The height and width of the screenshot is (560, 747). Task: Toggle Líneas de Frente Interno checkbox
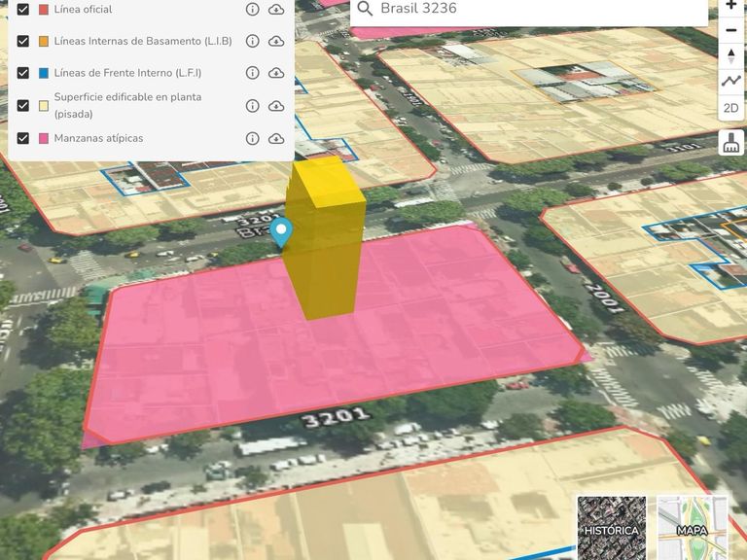23,73
